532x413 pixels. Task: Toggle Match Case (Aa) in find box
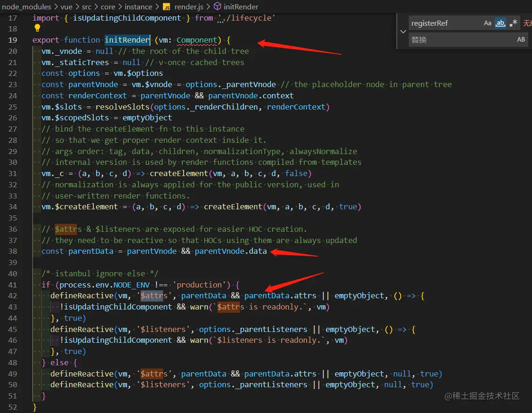(487, 23)
